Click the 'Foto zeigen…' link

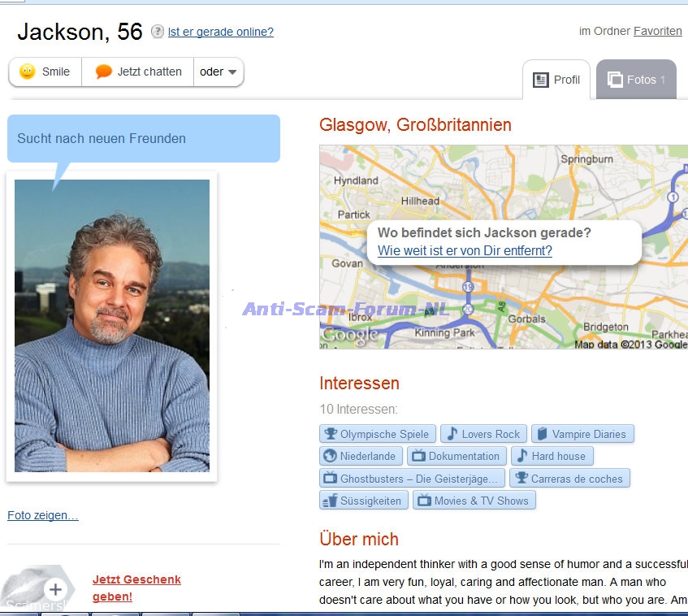coord(43,515)
